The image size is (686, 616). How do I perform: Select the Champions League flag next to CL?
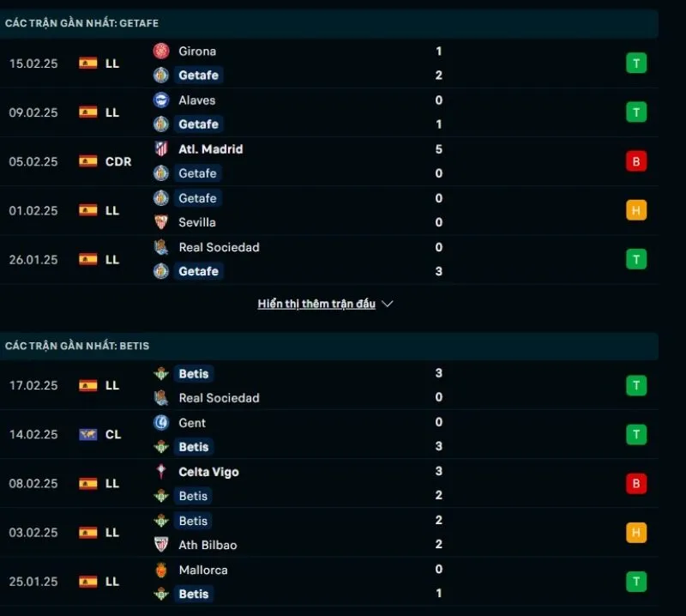87,434
